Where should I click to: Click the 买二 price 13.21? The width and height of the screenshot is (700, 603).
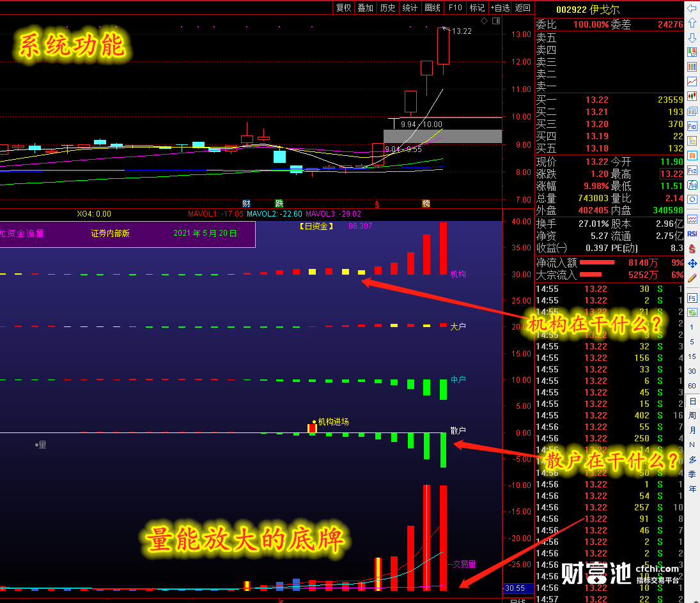click(x=597, y=112)
